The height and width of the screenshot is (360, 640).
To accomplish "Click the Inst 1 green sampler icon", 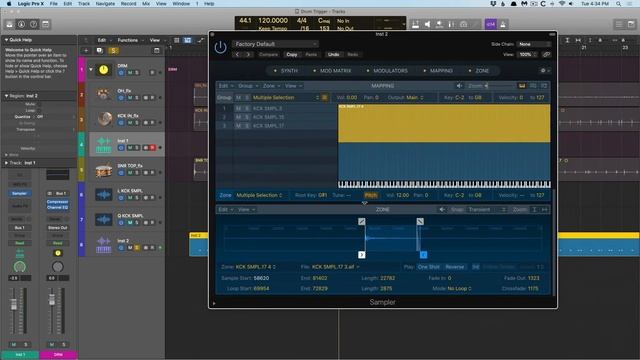I will click(x=104, y=144).
